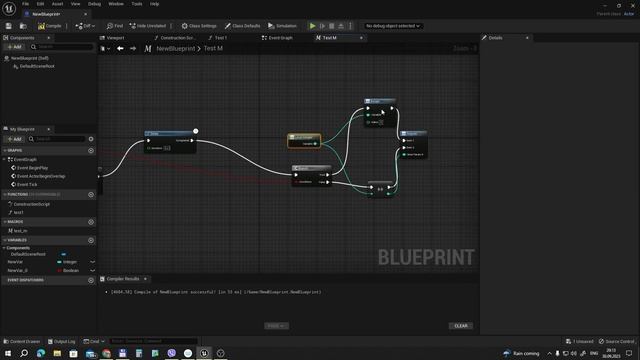Select the test_m macro
640x360 pixels.
18,231
